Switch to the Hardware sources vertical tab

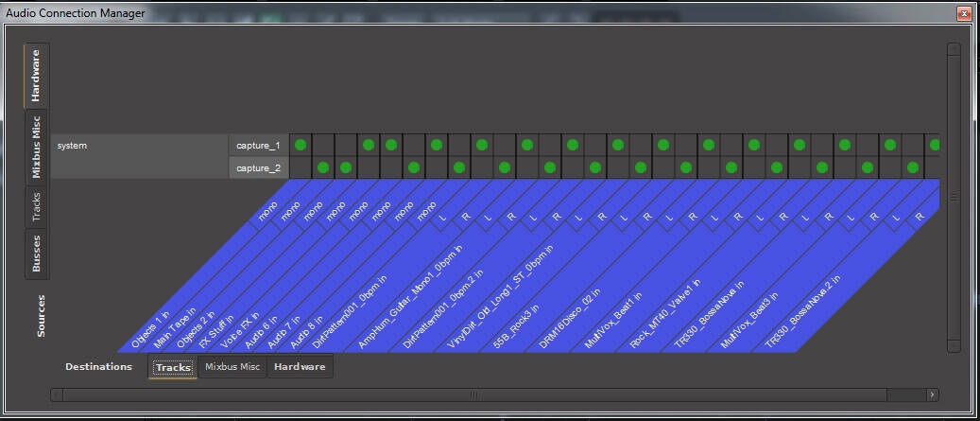coord(38,77)
